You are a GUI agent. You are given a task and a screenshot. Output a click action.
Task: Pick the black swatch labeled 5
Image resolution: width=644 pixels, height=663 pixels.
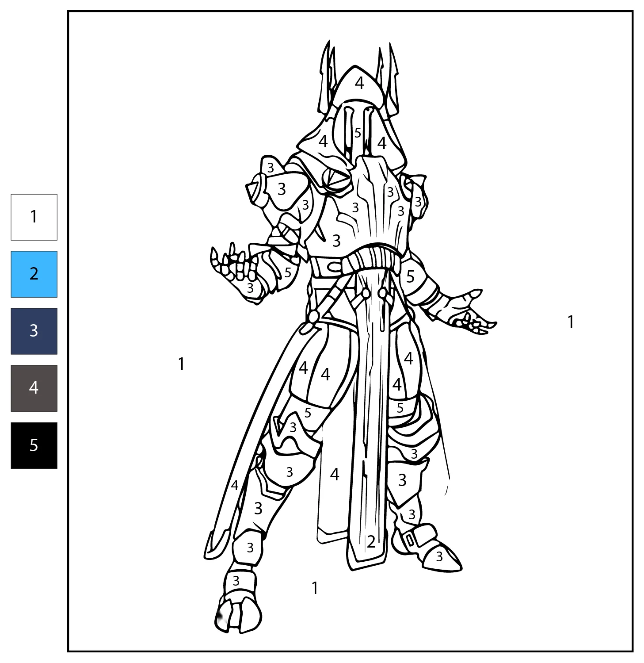pos(34,445)
